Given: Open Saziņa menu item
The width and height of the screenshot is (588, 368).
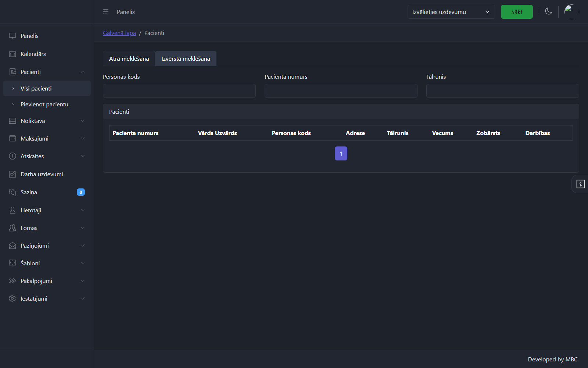Looking at the screenshot, I should (x=47, y=192).
